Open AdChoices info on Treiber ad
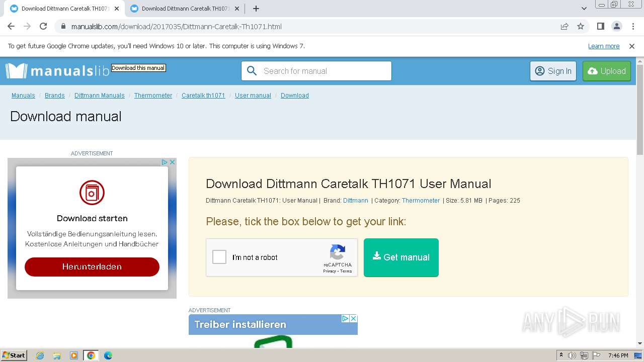 click(x=346, y=318)
